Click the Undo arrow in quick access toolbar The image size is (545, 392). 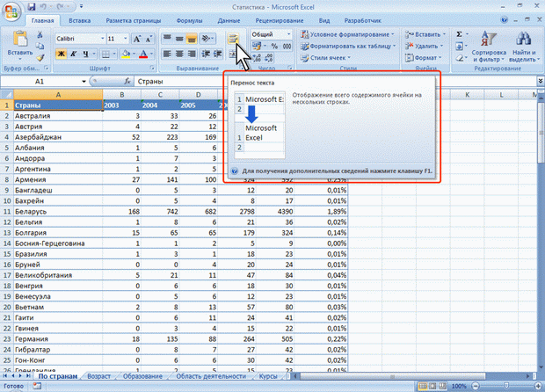pyautogui.click(x=44, y=6)
